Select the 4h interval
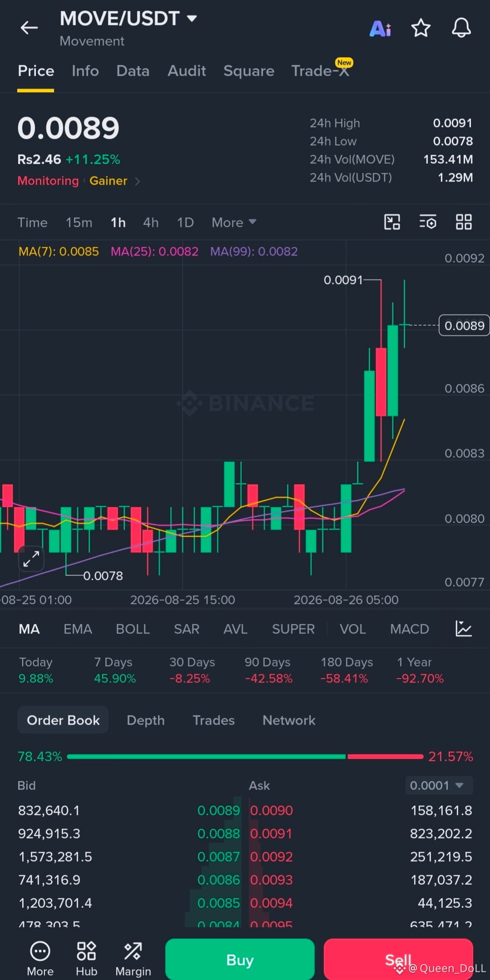The image size is (490, 980). (x=151, y=222)
